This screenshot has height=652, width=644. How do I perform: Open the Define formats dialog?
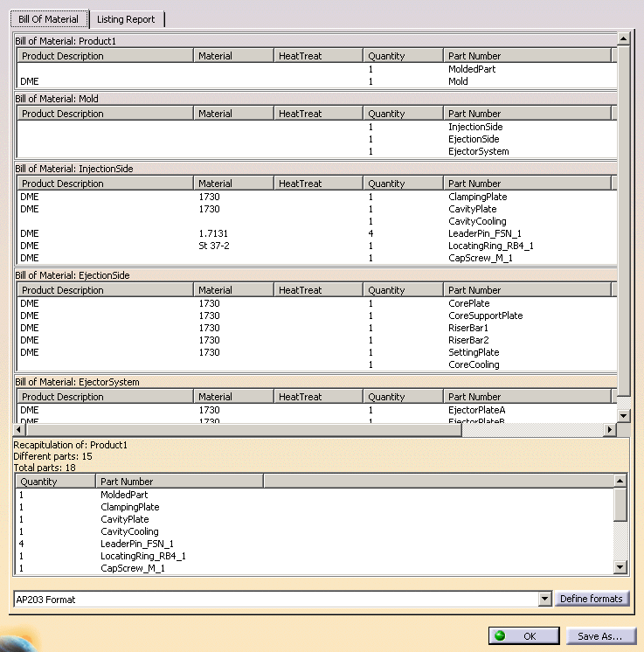592,599
